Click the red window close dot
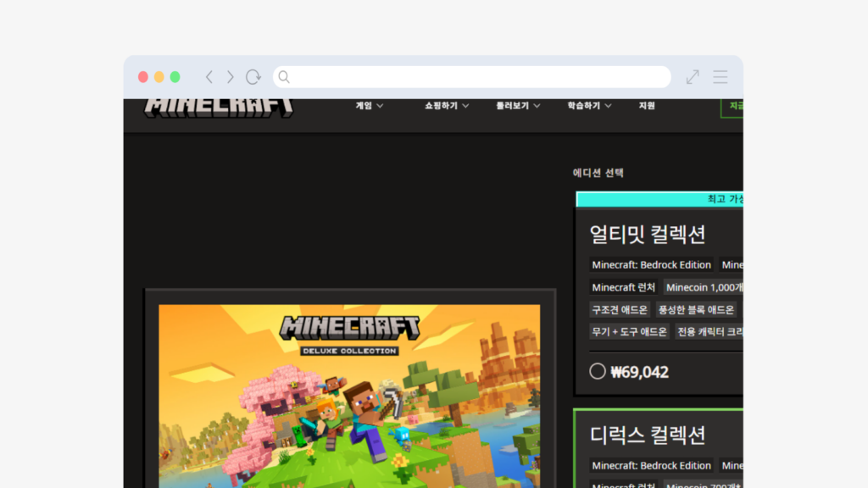This screenshot has height=488, width=868. [142, 77]
